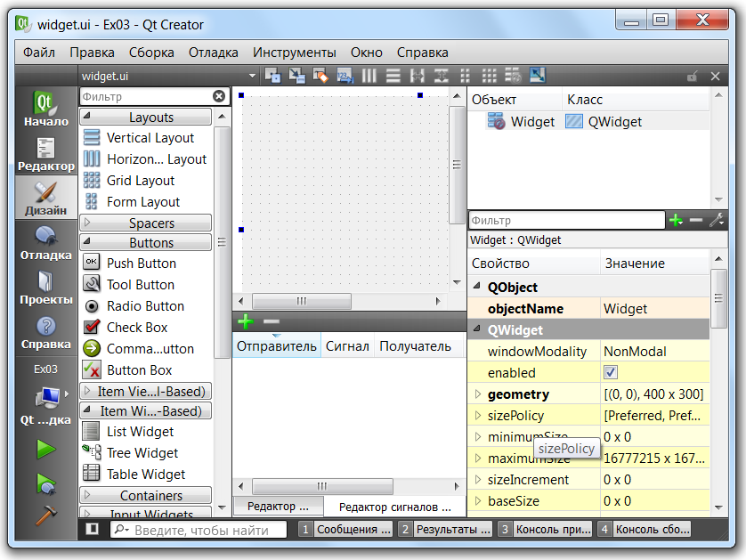Apply horizontal layout from toolbar
Screen dimensions: 746x560
point(369,77)
